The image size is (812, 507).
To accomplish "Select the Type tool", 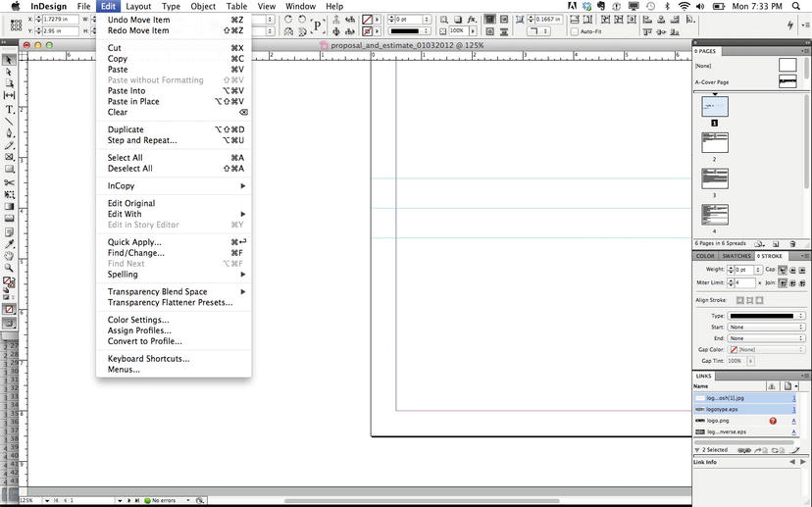I will (x=9, y=109).
